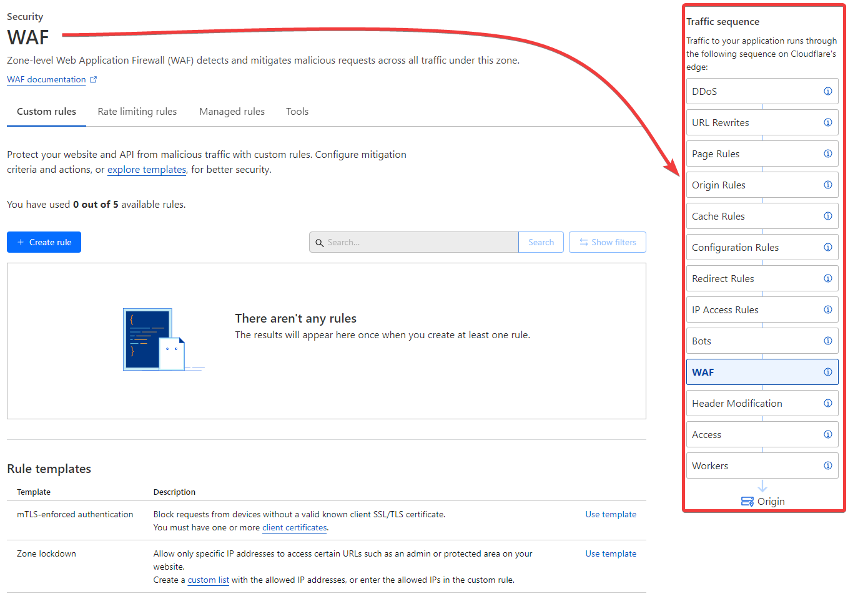Screen dimensions: 868x604
Task: Click the magnifier icon in the search box
Action: coord(320,242)
